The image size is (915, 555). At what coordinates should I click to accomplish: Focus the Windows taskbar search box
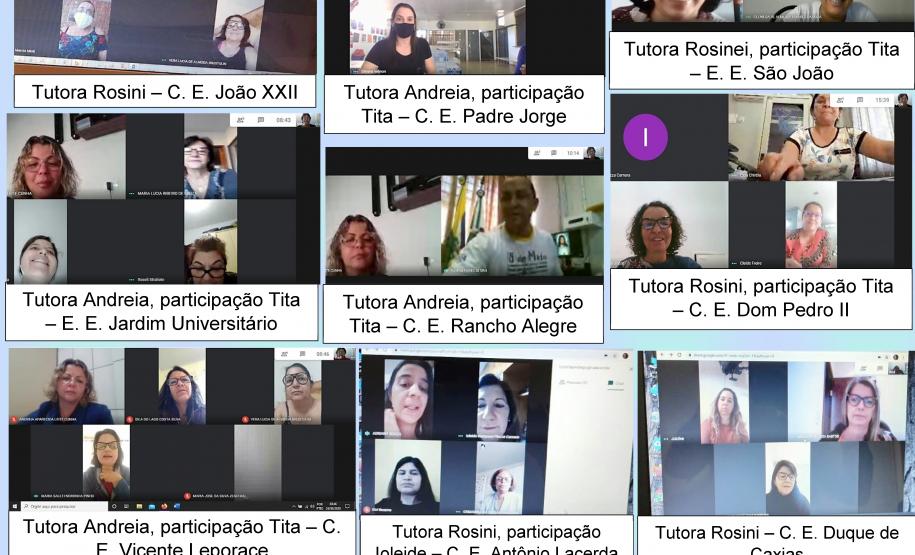point(64,506)
